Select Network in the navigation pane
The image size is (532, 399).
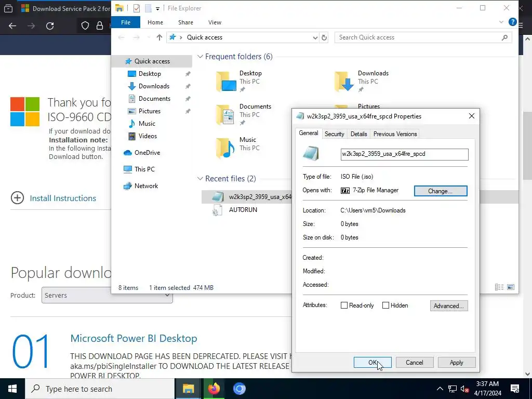(x=146, y=186)
